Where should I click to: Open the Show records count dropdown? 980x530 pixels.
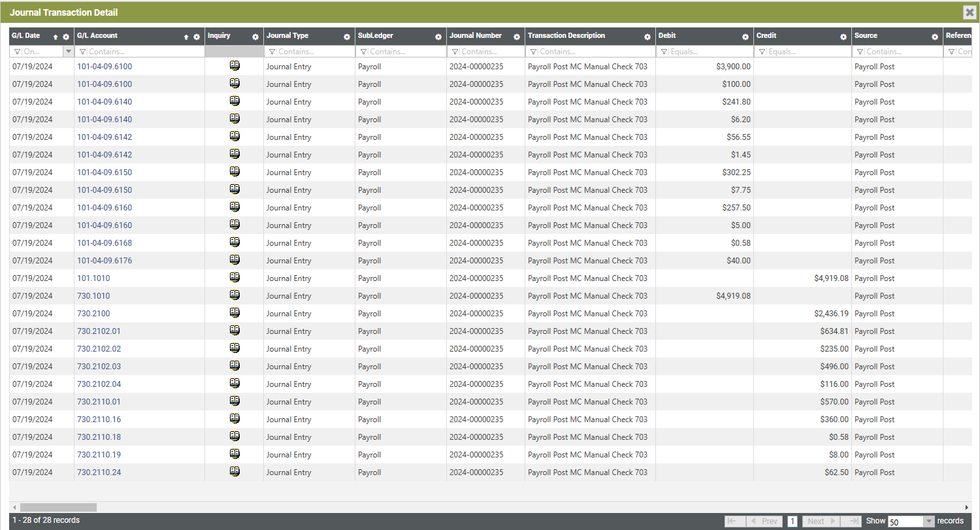[x=929, y=521]
